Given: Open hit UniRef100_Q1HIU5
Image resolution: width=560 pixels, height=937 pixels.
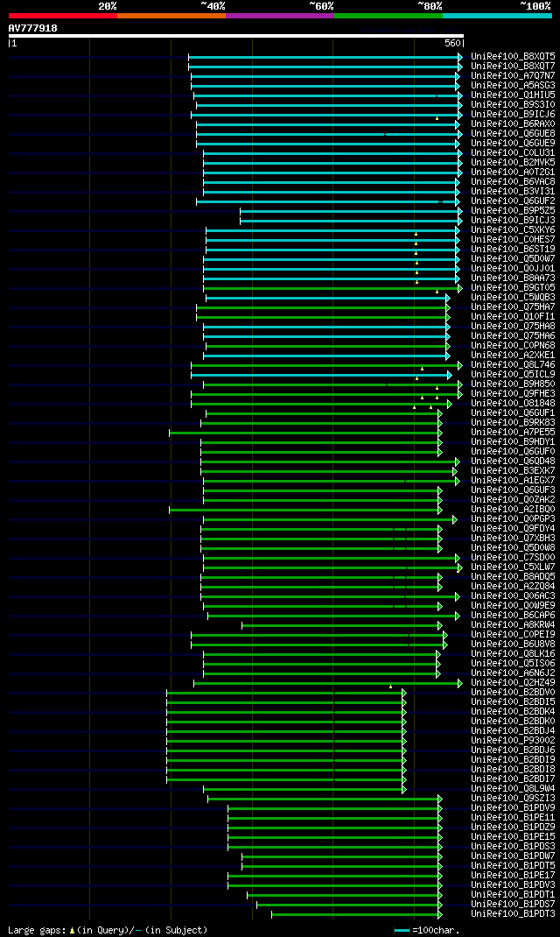Looking at the screenshot, I should click(513, 95).
